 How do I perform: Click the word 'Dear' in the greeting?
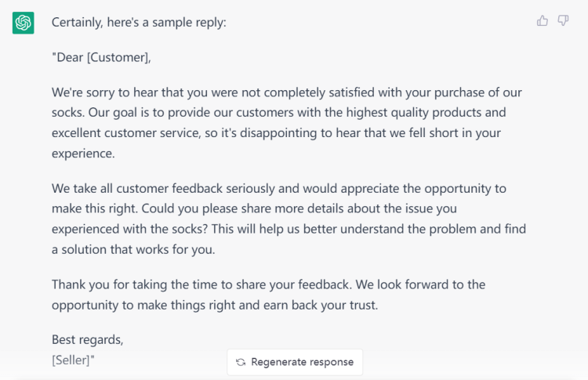click(x=71, y=57)
